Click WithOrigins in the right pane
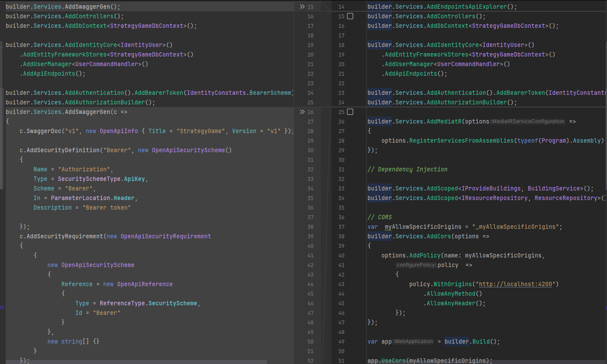607x364 pixels. [452, 284]
